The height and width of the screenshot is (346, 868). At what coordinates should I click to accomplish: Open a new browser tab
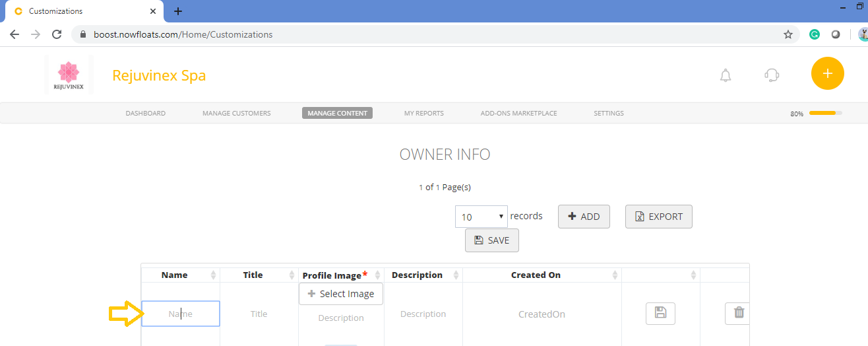(x=178, y=11)
